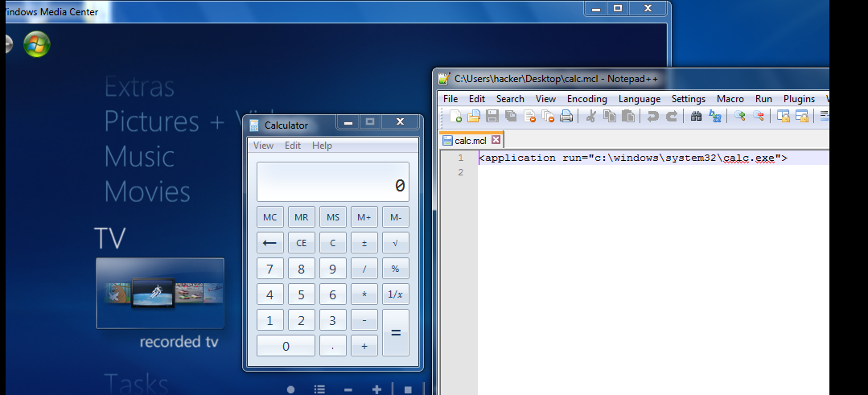Click the equals button on Calculator
This screenshot has width=868, height=395.
[x=396, y=332]
